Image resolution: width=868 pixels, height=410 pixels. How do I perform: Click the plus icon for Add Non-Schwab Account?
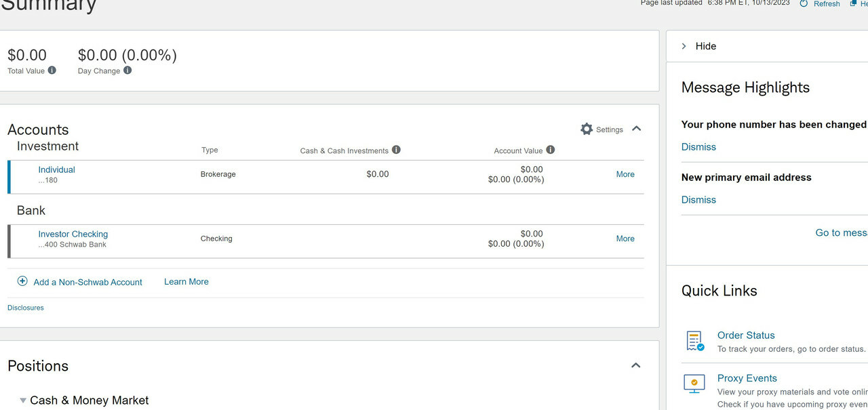click(22, 281)
